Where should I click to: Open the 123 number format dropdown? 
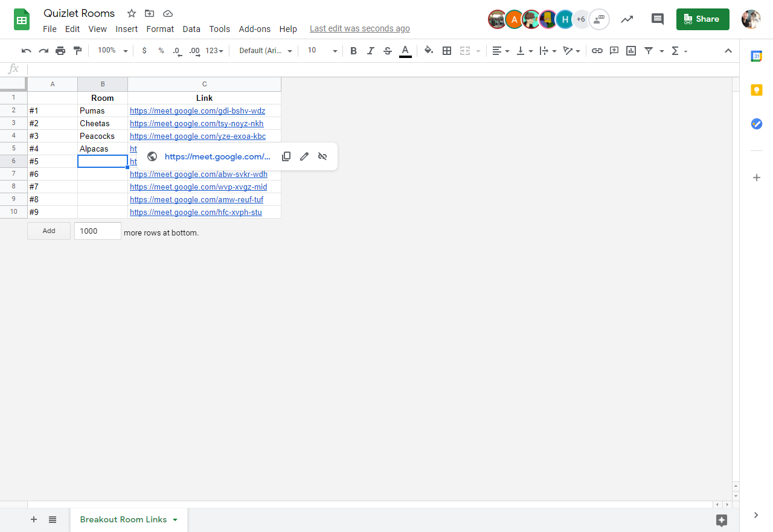pos(214,51)
